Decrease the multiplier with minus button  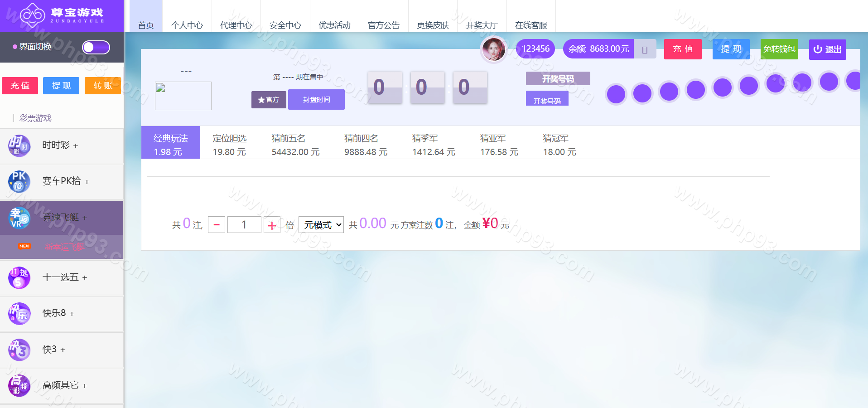tap(217, 225)
